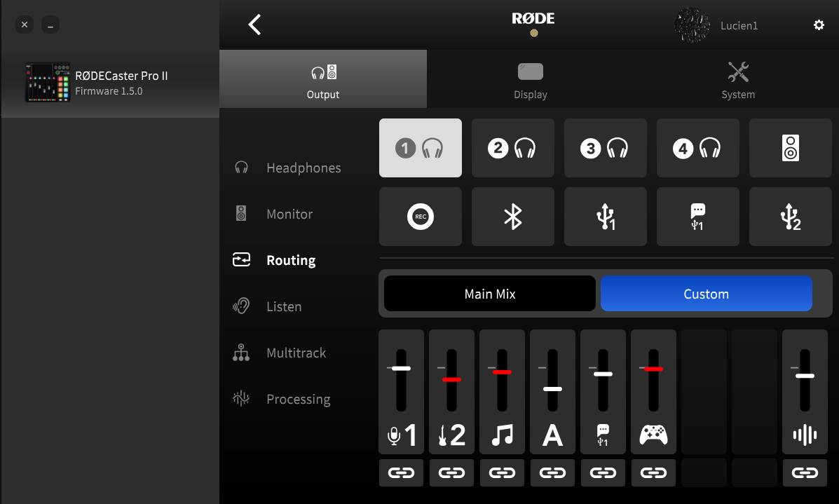This screenshot has height=504, width=839.
Task: Click the game controller channel icon
Action: [653, 435]
